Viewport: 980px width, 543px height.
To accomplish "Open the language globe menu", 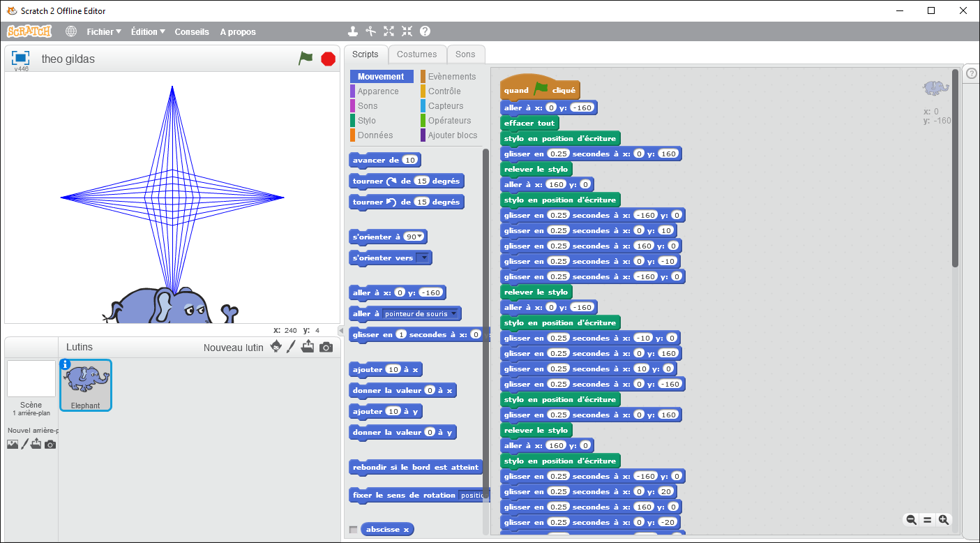I will (71, 31).
